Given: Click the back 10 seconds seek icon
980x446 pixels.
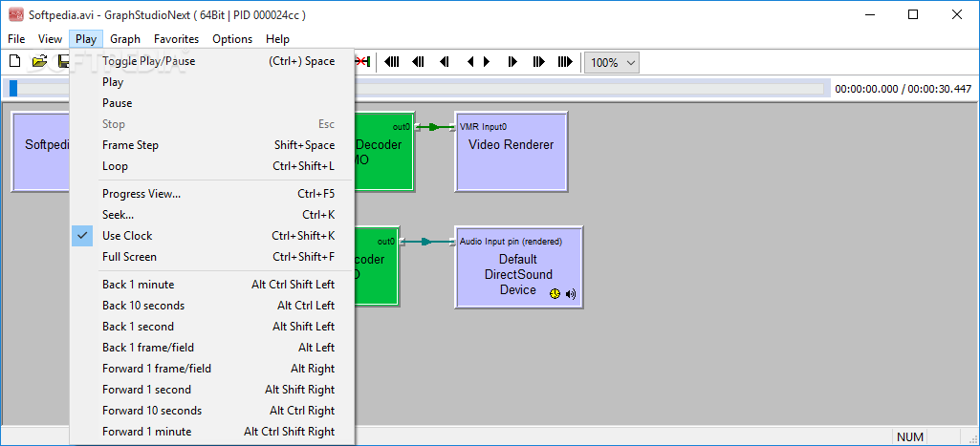Looking at the screenshot, I should [418, 62].
